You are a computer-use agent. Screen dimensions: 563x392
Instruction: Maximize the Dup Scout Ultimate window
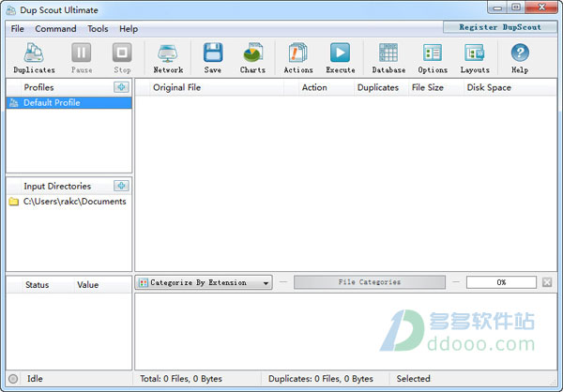[x=516, y=8]
